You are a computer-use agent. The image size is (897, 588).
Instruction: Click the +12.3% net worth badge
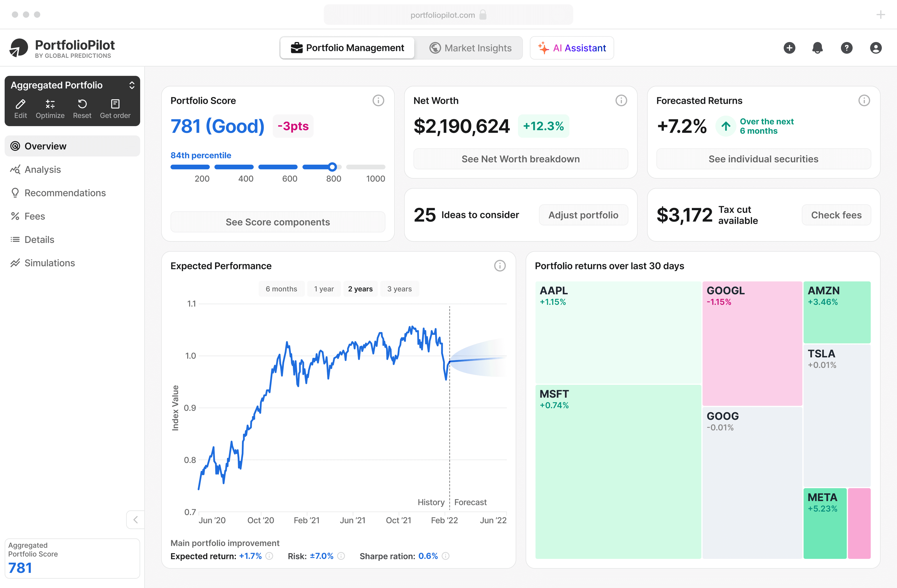pos(544,126)
